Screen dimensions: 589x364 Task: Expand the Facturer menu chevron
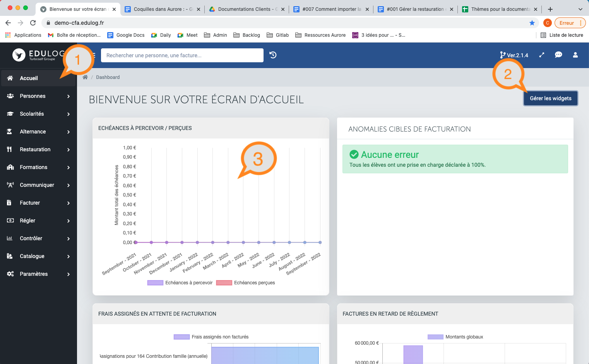pyautogui.click(x=68, y=203)
